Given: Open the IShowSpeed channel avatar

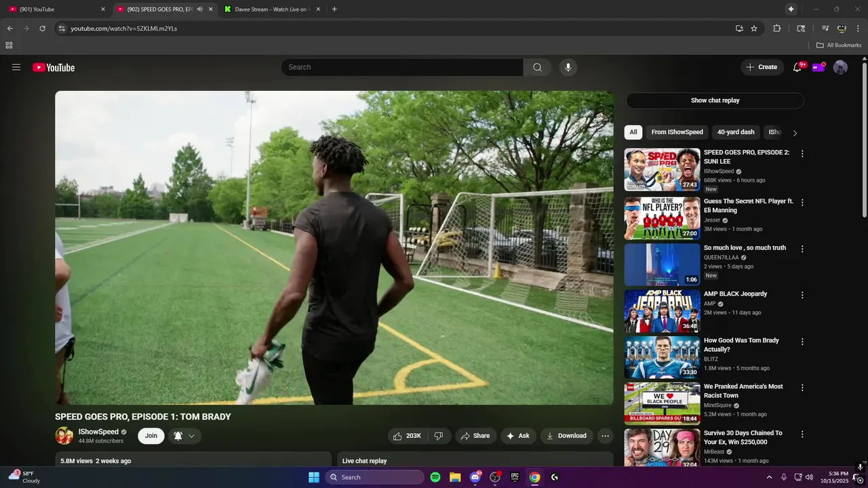Looking at the screenshot, I should (64, 436).
